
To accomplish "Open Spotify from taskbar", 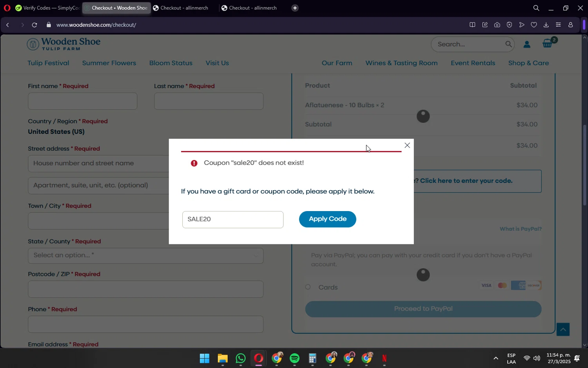I will [294, 359].
